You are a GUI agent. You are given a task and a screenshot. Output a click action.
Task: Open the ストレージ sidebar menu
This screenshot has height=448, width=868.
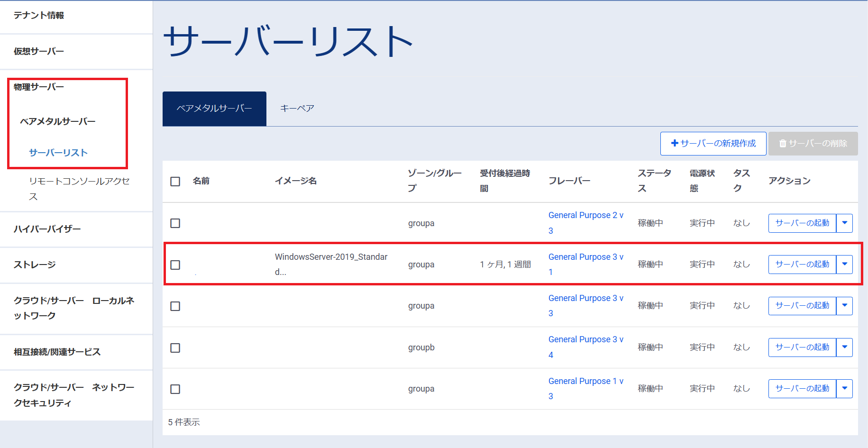tap(35, 265)
